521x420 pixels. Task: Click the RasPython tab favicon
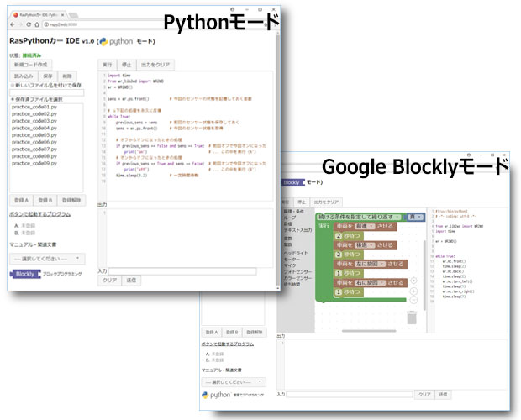[x=16, y=15]
